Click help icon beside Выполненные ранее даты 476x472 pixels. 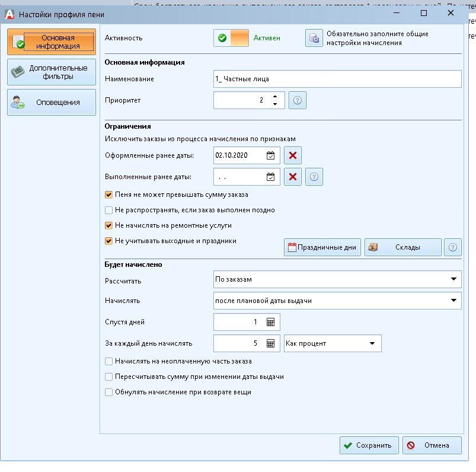coord(314,177)
